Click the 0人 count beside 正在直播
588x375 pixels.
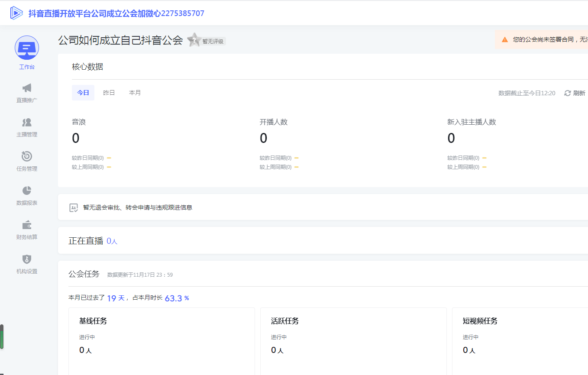[112, 241]
